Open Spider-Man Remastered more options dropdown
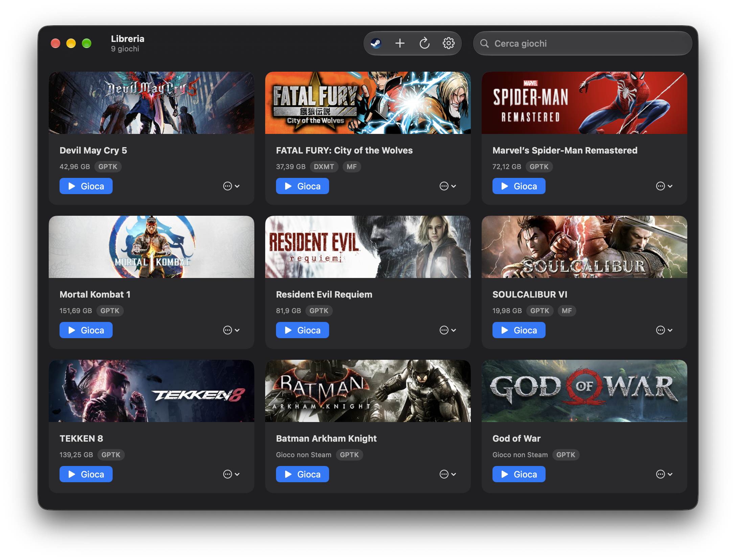This screenshot has width=736, height=560. [x=664, y=186]
